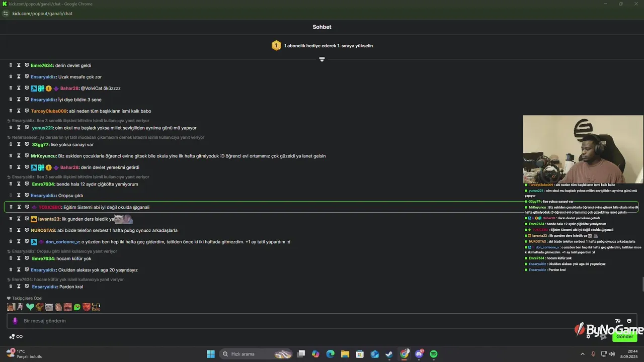Viewport: 644px width, 362px height.
Task: Shield icon on 'bende hala 12 aydır' row
Action: [x=27, y=184]
